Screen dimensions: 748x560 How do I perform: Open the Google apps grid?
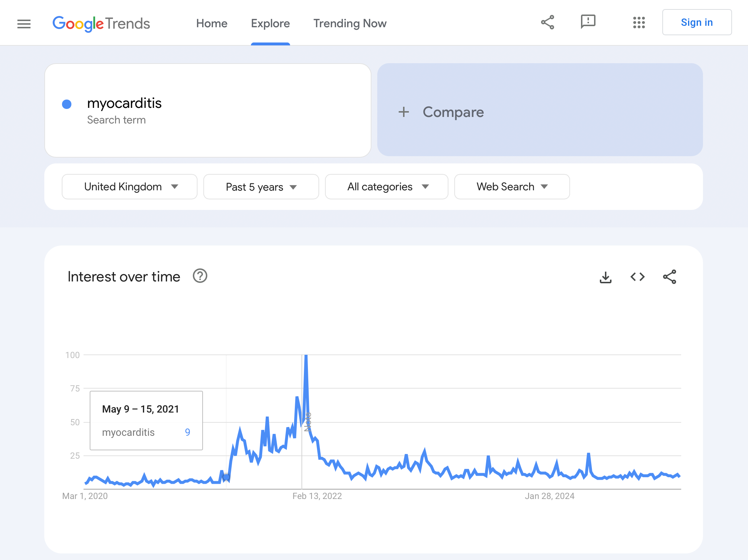tap(639, 23)
